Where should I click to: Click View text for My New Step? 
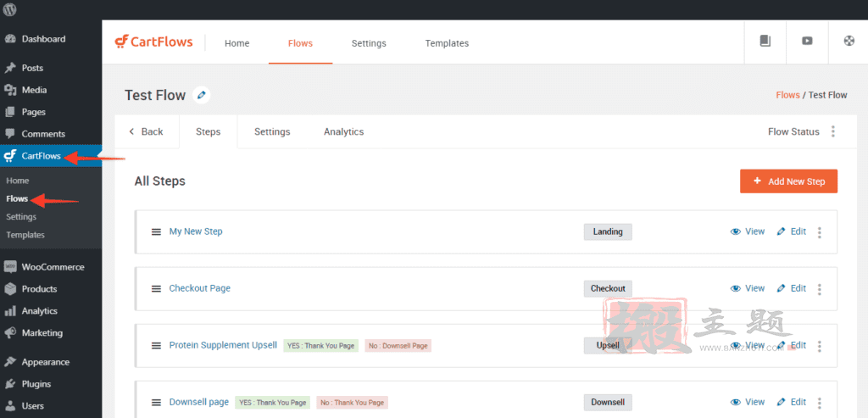tap(755, 231)
